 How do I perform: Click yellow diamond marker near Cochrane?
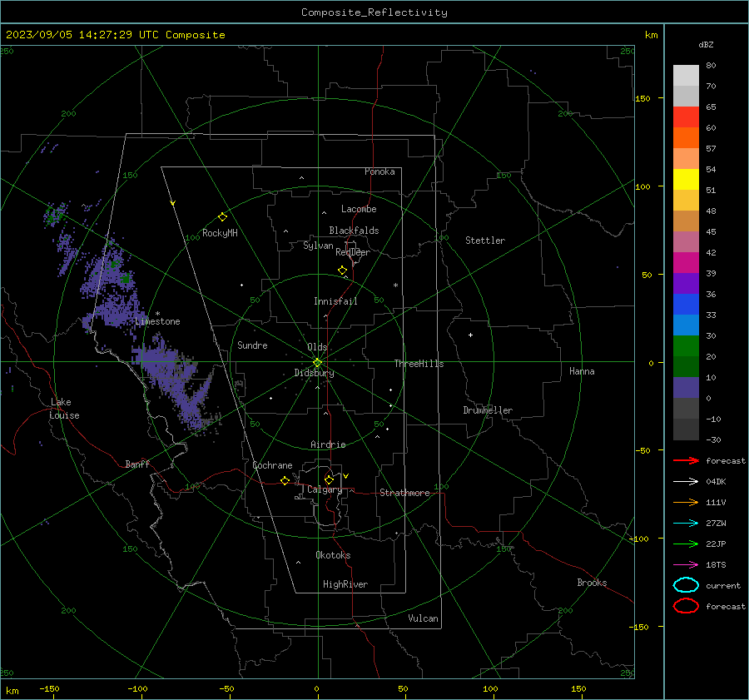[x=285, y=480]
